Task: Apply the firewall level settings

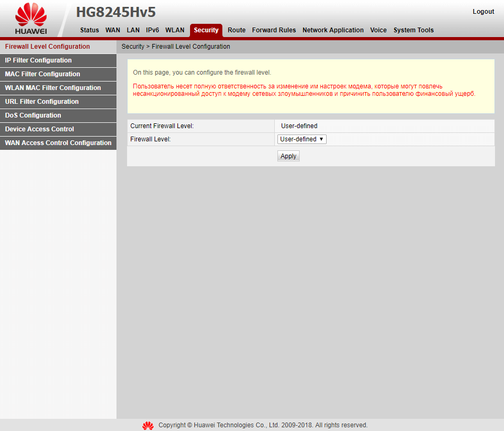Action: (288, 156)
